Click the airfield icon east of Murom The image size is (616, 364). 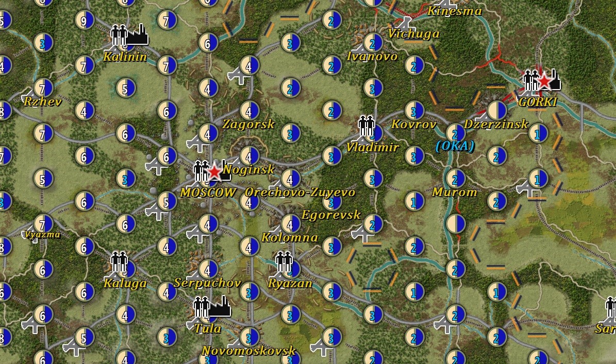(x=528, y=188)
